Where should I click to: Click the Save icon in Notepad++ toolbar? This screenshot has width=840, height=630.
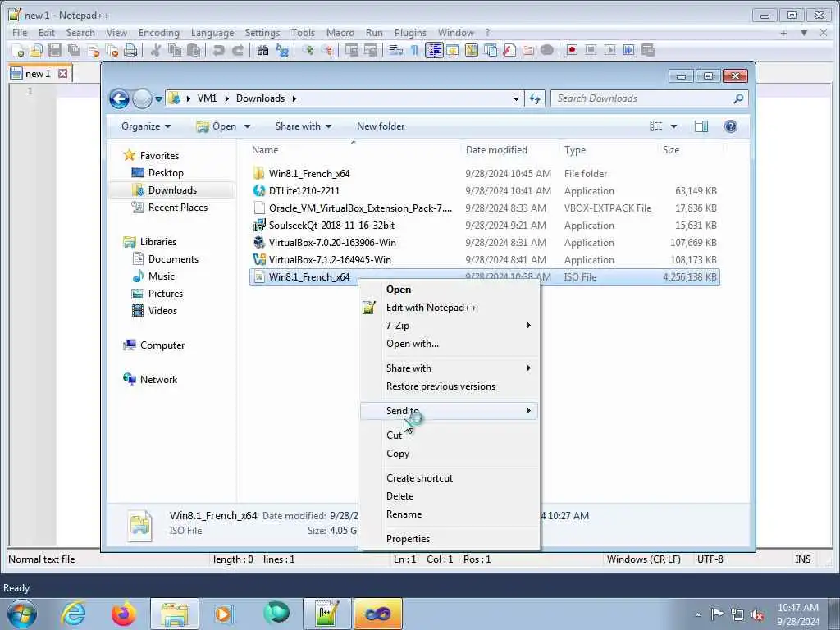coord(55,50)
